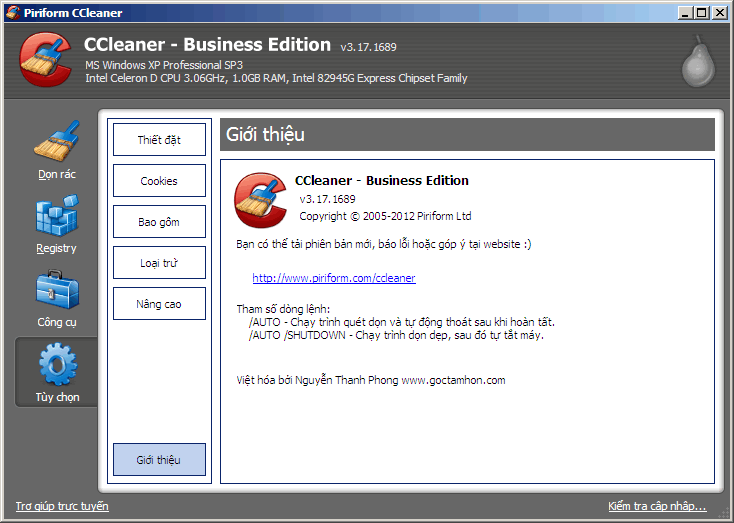Viewport: 734px width, 523px height.
Task: Click the window resize grip corner
Action: coord(724,515)
